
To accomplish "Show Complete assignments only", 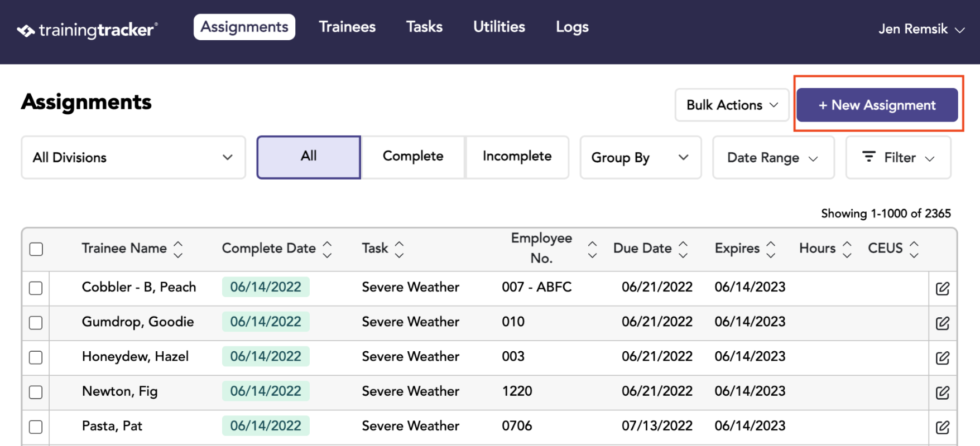I will point(413,157).
